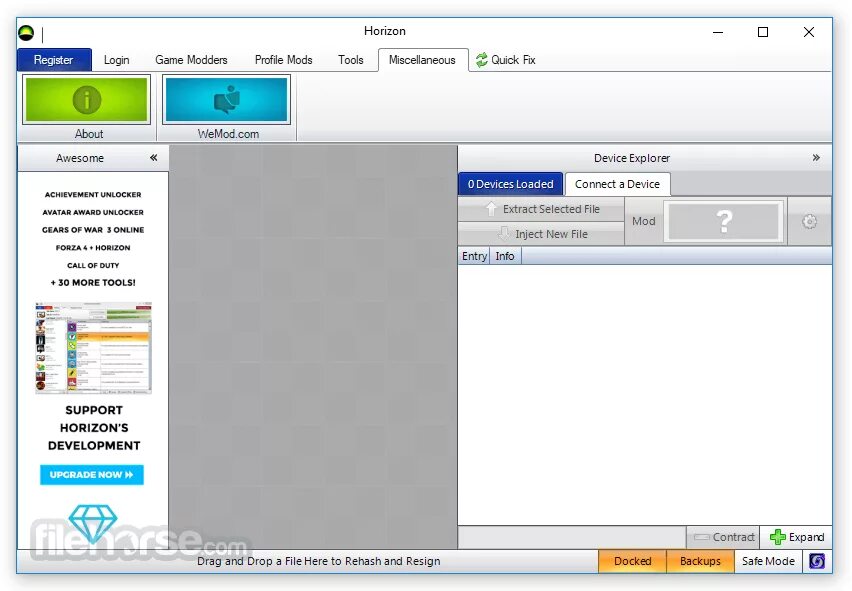Toggle Safe Mode in status bar
This screenshot has height=591, width=852.
point(768,561)
